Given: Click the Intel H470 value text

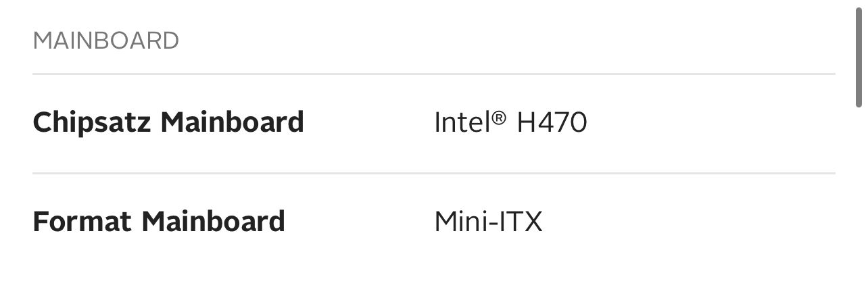Looking at the screenshot, I should (510, 123).
